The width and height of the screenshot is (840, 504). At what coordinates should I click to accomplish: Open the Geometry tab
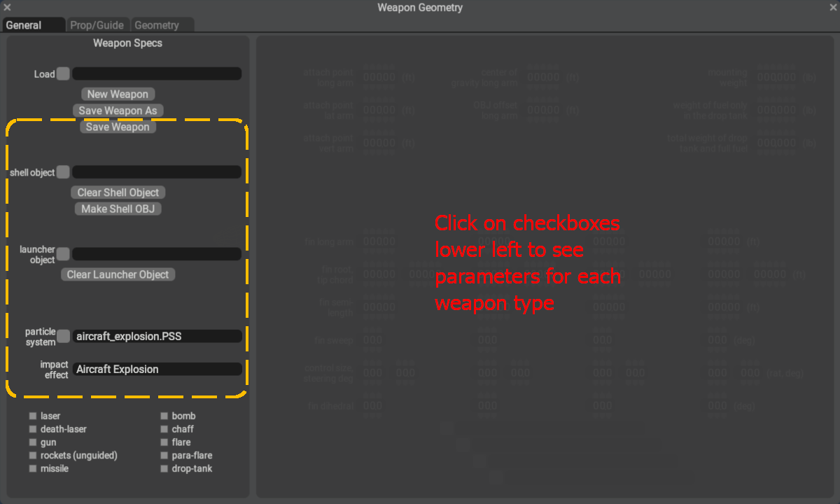tap(157, 25)
